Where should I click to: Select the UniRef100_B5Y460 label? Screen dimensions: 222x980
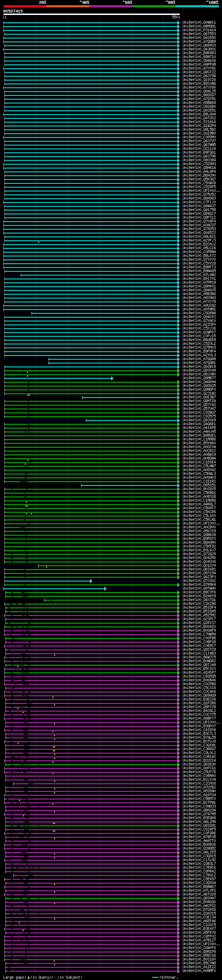[x=199, y=443]
